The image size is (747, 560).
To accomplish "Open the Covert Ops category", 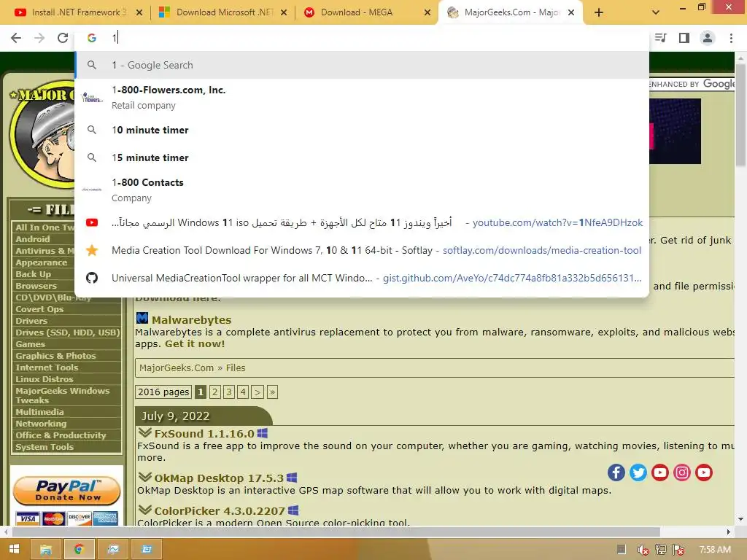I will pyautogui.click(x=39, y=309).
